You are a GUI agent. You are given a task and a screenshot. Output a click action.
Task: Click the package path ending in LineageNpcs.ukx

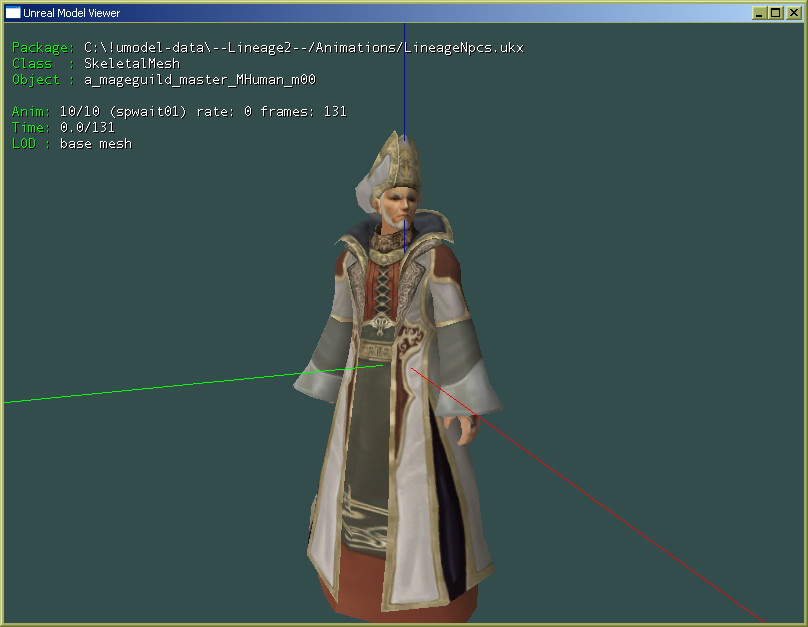tap(304, 48)
